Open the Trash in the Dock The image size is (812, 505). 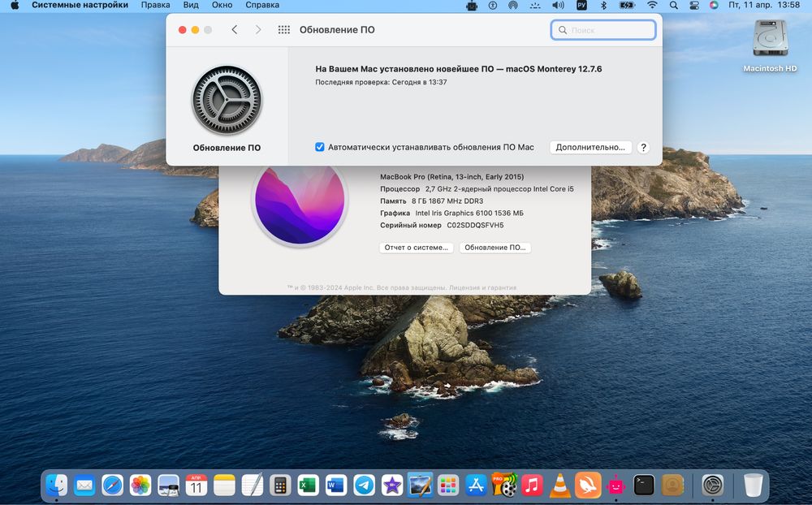tap(753, 486)
